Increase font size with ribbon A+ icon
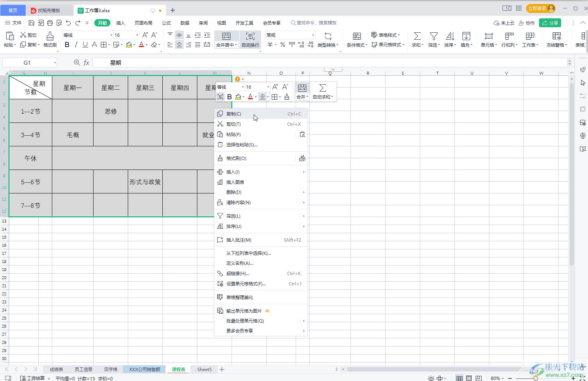This screenshot has height=381, width=588. tap(145, 35)
